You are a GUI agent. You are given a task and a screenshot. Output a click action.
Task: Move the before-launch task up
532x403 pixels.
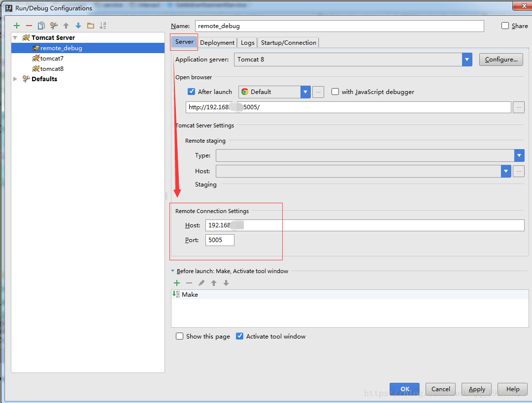(213, 283)
